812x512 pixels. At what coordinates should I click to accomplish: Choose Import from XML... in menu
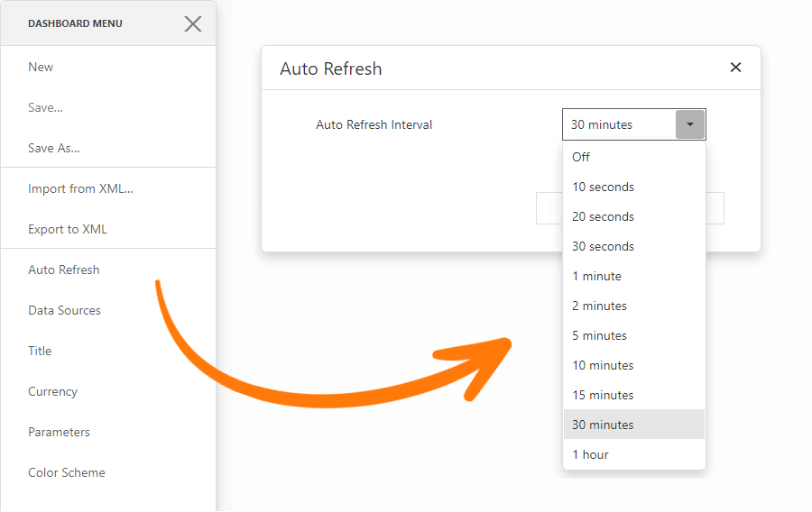pos(80,188)
